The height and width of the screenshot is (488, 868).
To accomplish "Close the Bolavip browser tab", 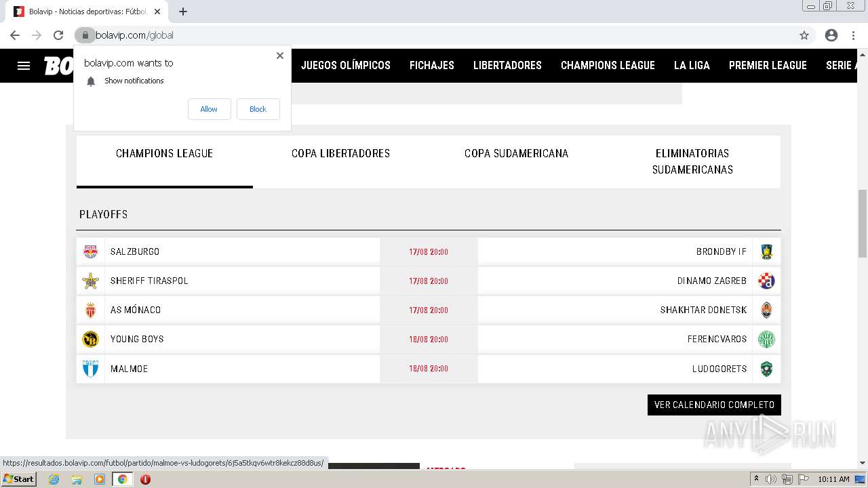I will click(157, 12).
